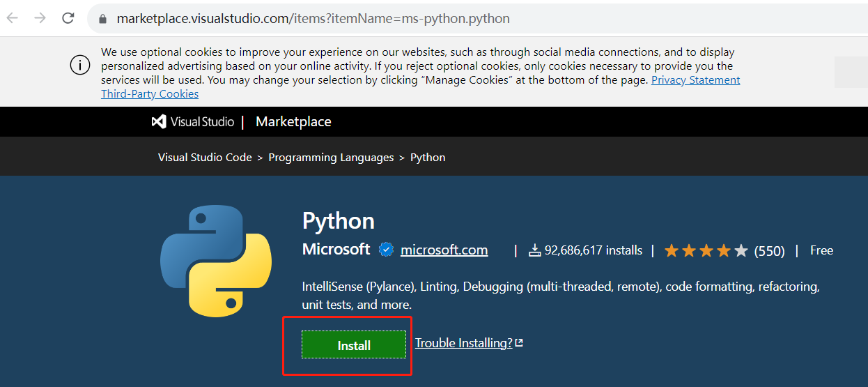The image size is (868, 387).
Task: Click the star rating icons
Action: [x=706, y=250]
